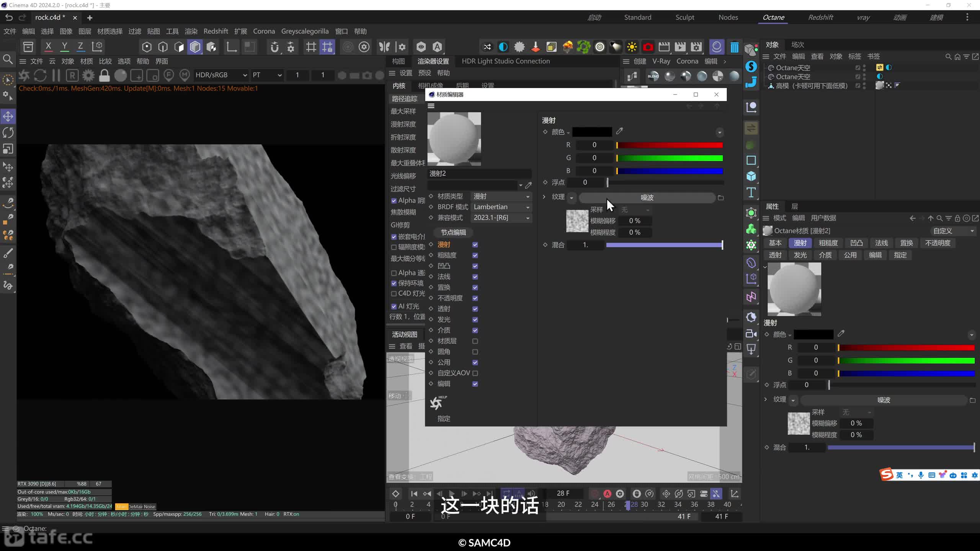Click material name field 漫射2
980x551 pixels.
[x=479, y=174]
